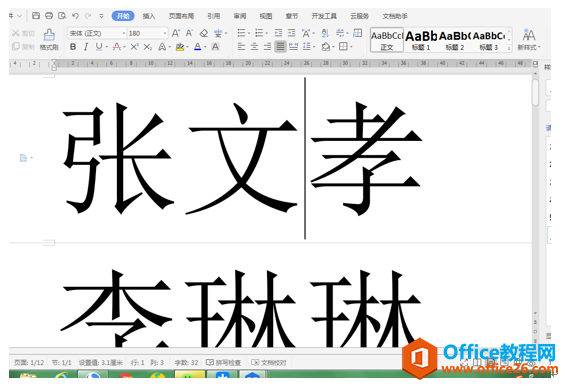565x386 pixels.
Task: Toggle Bold formatting
Action: click(73, 47)
